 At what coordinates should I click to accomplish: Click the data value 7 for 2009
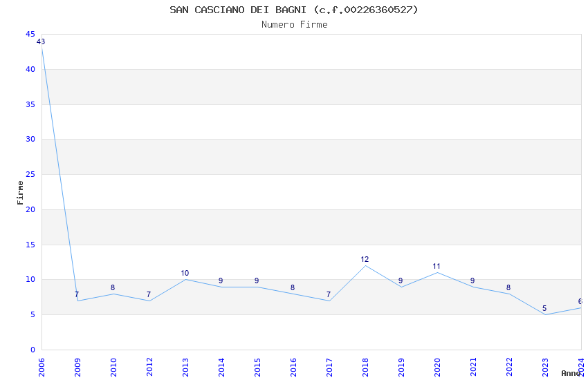tap(77, 294)
